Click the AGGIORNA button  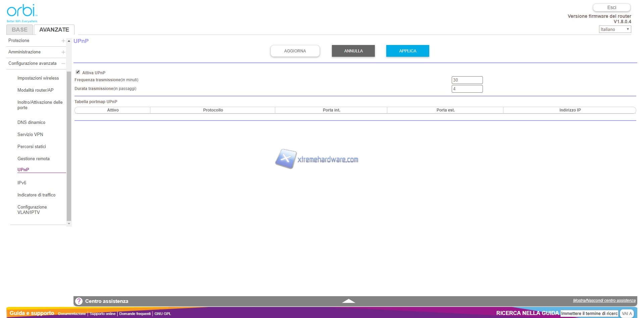click(295, 51)
